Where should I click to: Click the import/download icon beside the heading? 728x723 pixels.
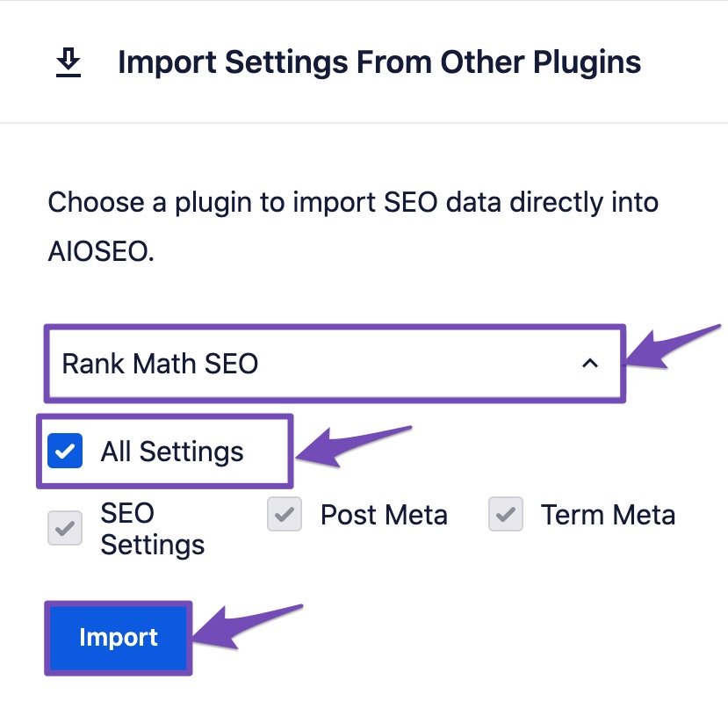tap(70, 61)
